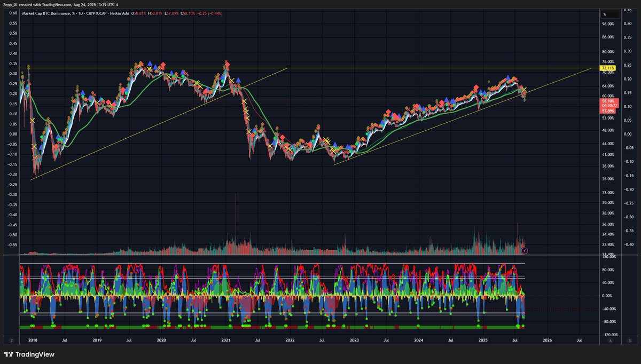641x364 pixels.
Task: Click the C58.10% close value in the legend
Action: 187,13
